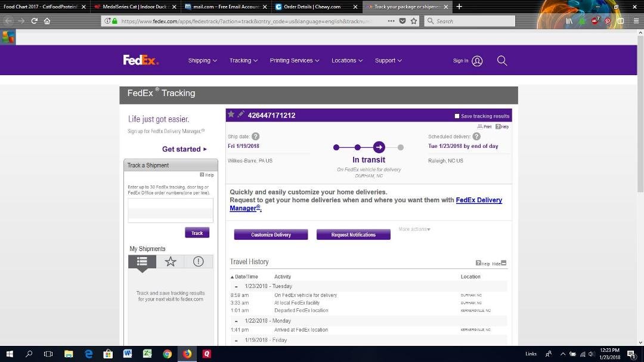Click the in-transit arrow status marker
Screen dimensions: 644x362
coord(379,147)
